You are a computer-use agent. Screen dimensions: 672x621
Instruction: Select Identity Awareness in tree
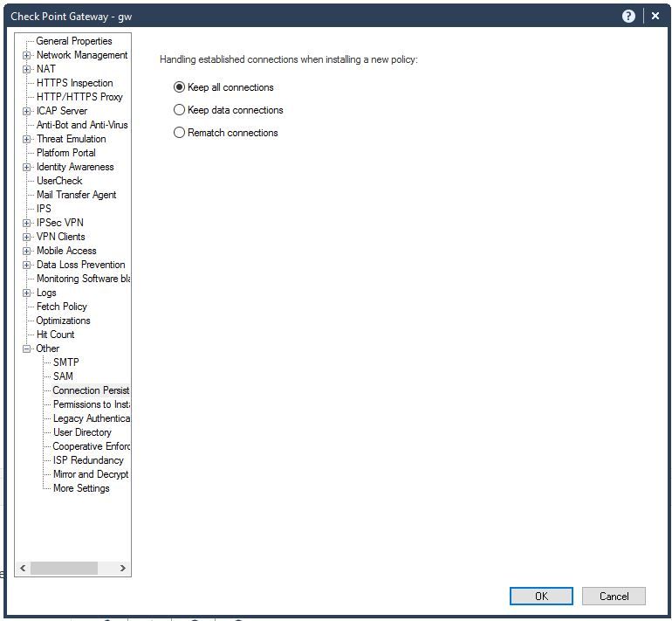tap(75, 167)
